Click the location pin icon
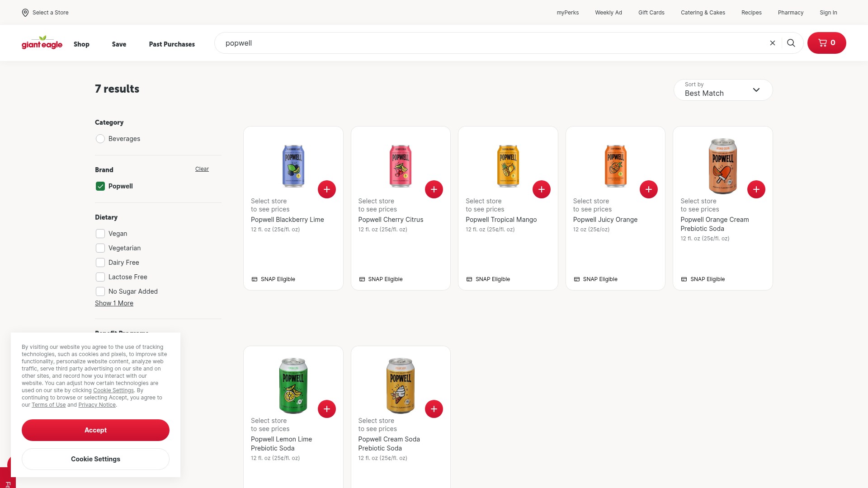The image size is (868, 488). (25, 13)
